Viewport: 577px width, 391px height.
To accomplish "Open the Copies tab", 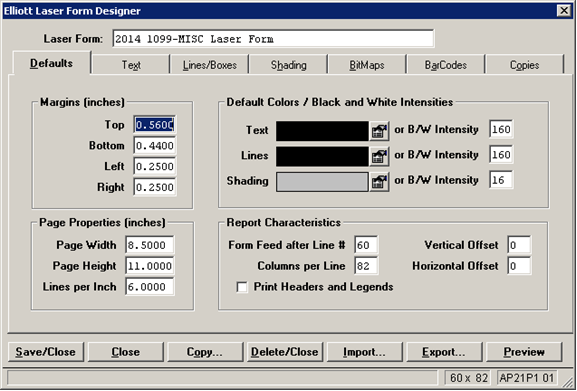I will point(524,65).
